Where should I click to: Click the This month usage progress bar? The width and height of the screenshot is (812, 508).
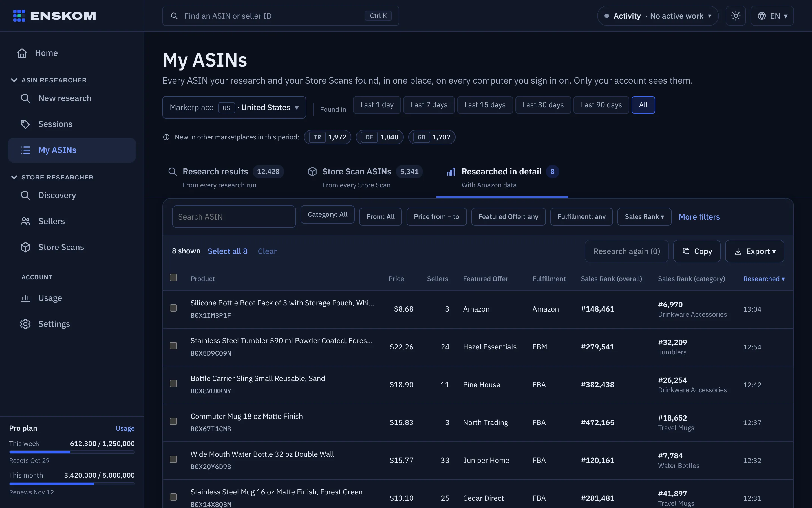point(72,484)
